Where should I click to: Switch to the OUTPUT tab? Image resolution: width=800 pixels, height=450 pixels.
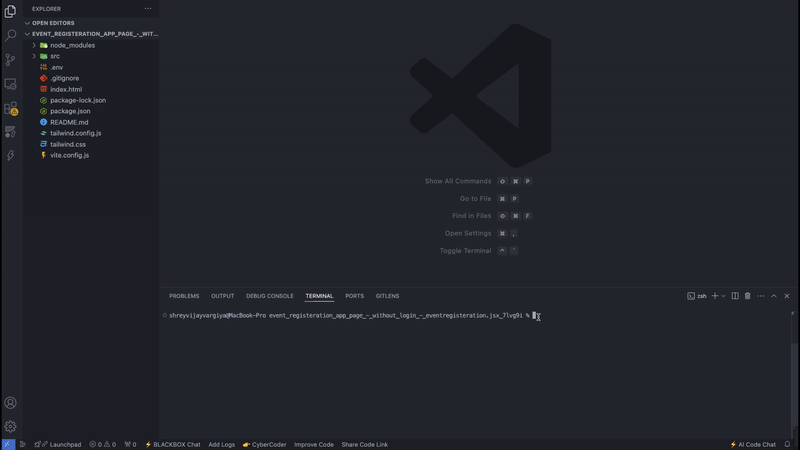click(222, 296)
